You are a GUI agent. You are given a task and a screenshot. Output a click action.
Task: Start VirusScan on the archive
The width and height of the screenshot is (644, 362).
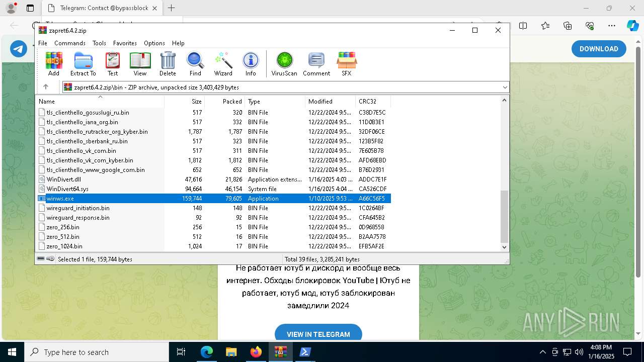pyautogui.click(x=284, y=64)
